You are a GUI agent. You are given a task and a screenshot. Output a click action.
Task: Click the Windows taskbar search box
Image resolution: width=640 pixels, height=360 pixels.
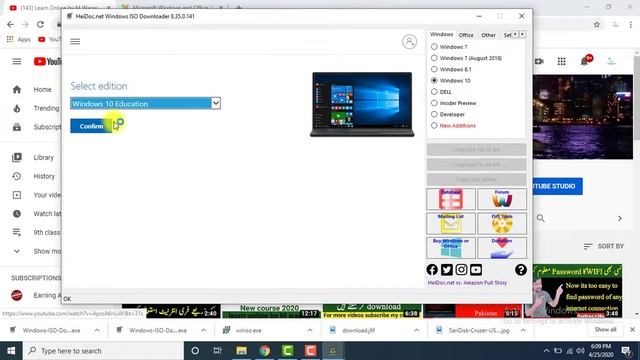click(x=104, y=351)
